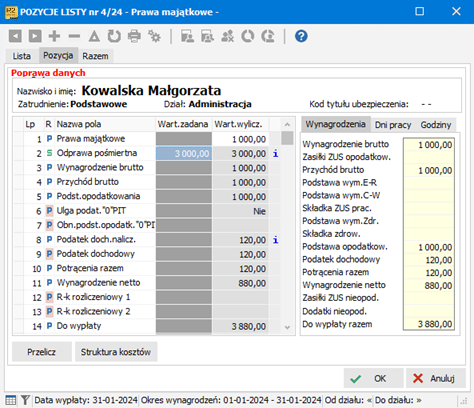Add a new position with plus icon

click(x=54, y=36)
